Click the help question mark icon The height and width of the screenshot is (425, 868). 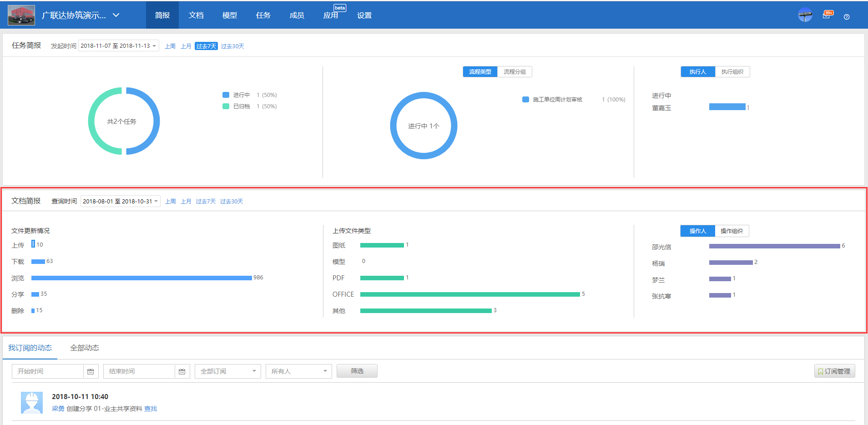846,17
